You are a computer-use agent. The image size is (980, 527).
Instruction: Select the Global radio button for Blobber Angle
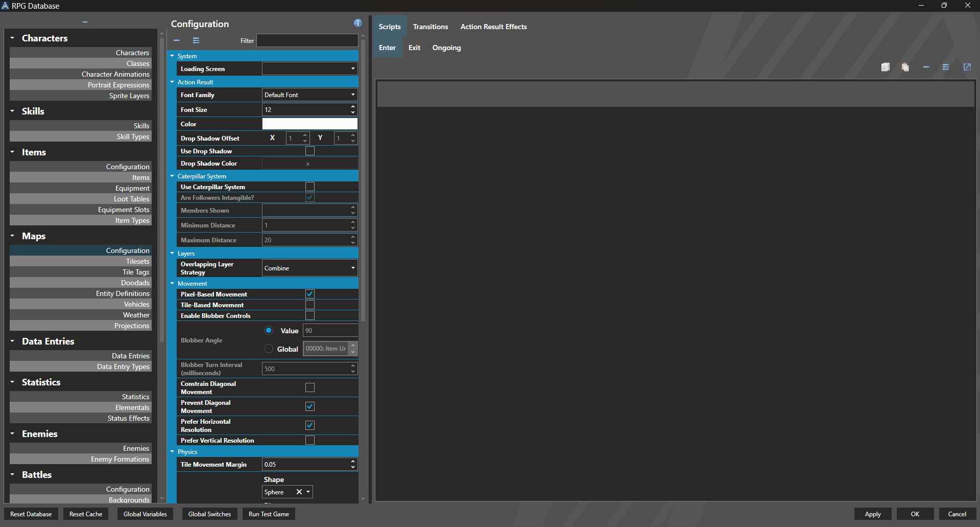point(269,349)
